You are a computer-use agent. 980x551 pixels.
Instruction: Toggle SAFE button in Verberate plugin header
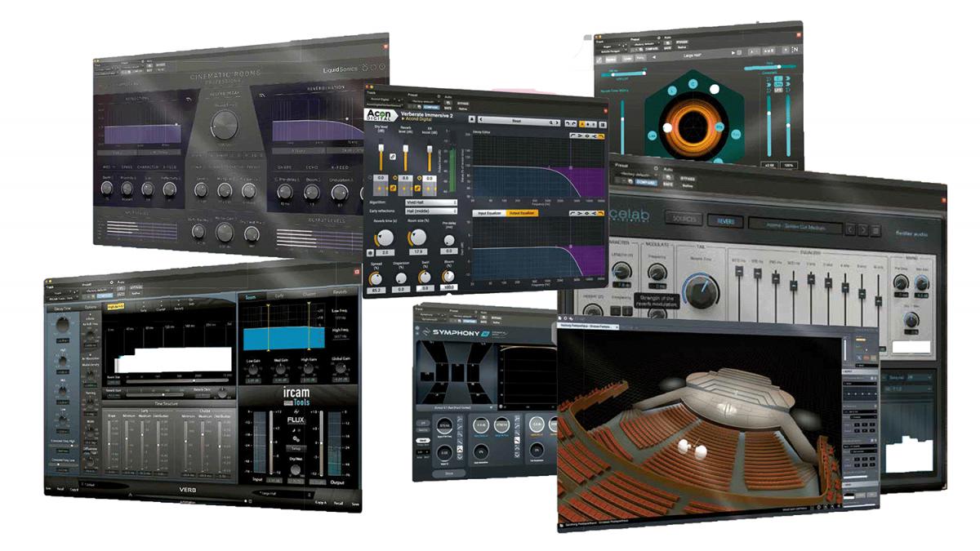click(x=448, y=108)
